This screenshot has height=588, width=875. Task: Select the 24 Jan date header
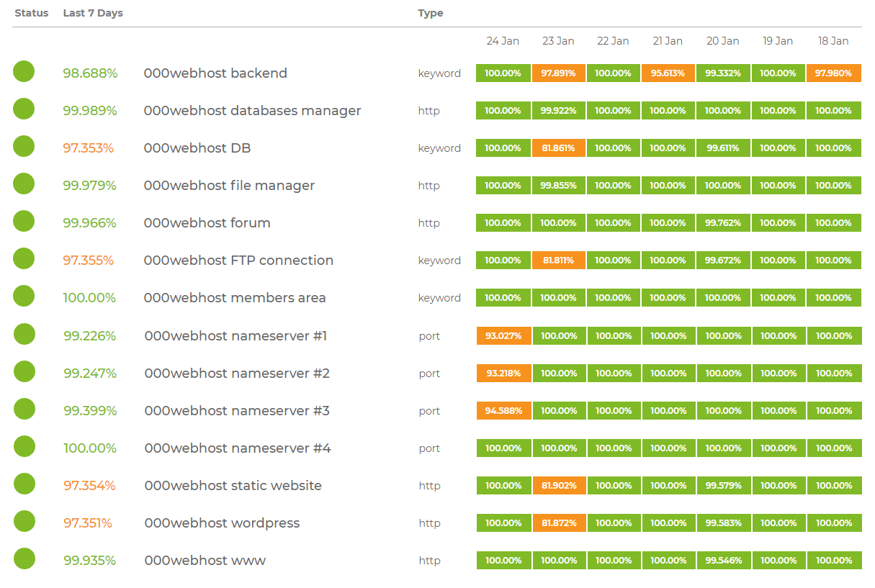pos(503,41)
